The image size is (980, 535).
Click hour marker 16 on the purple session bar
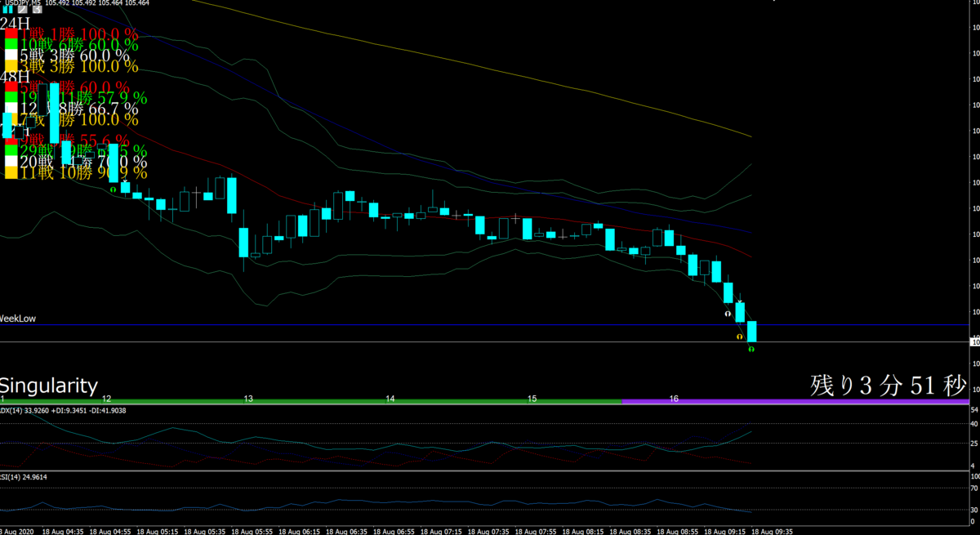tap(675, 399)
